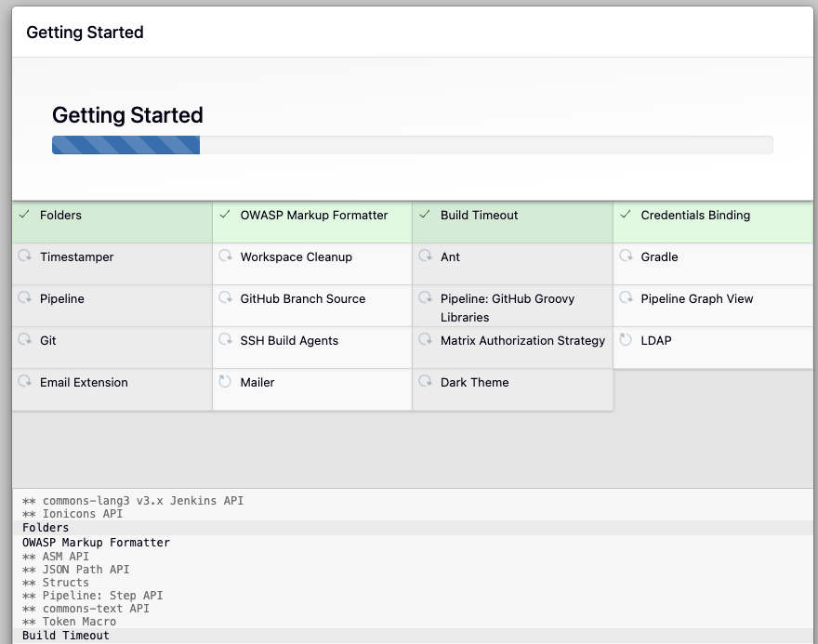Select the SSH Build Agents plugin label
Screen dimensions: 818x644
pos(289,340)
